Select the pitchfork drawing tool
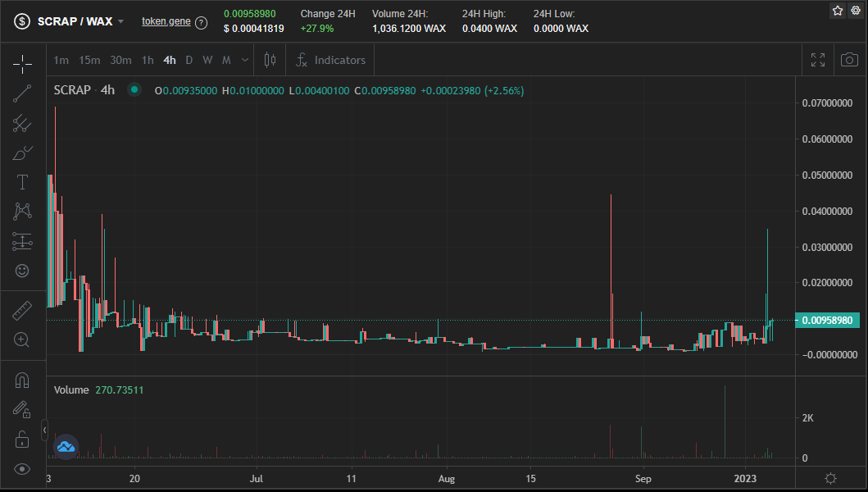This screenshot has height=492, width=868. click(x=22, y=123)
